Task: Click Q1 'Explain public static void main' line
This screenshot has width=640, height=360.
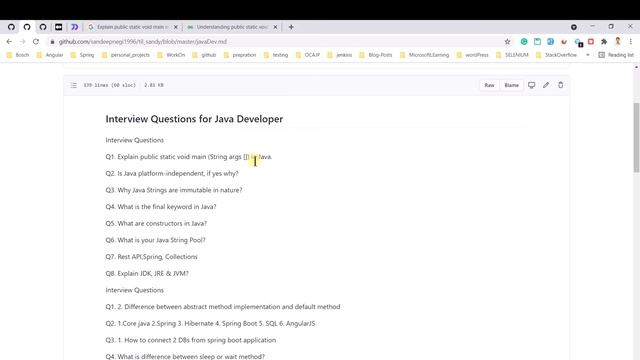Action: (189, 157)
